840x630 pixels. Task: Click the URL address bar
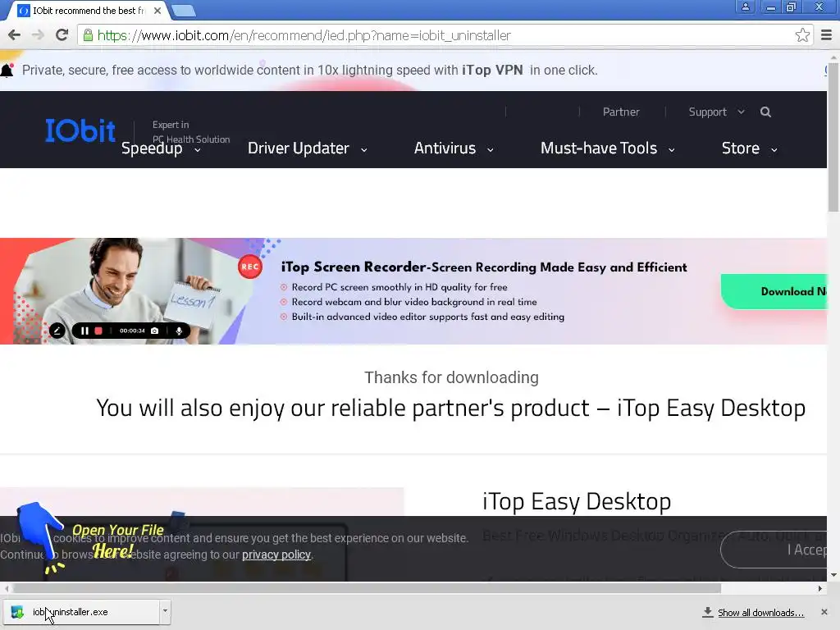click(445, 35)
